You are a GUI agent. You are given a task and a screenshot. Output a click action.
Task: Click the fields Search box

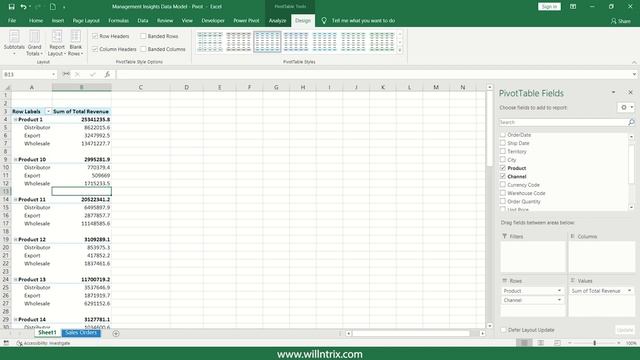pos(563,122)
